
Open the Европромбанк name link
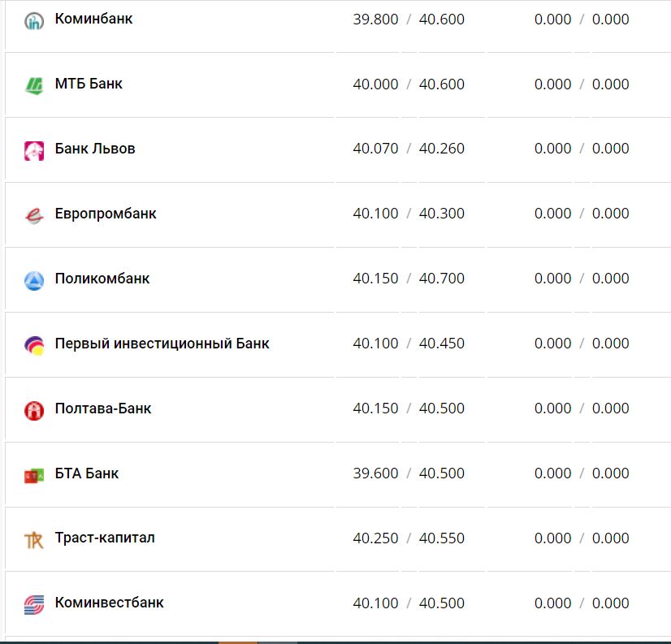point(106,214)
